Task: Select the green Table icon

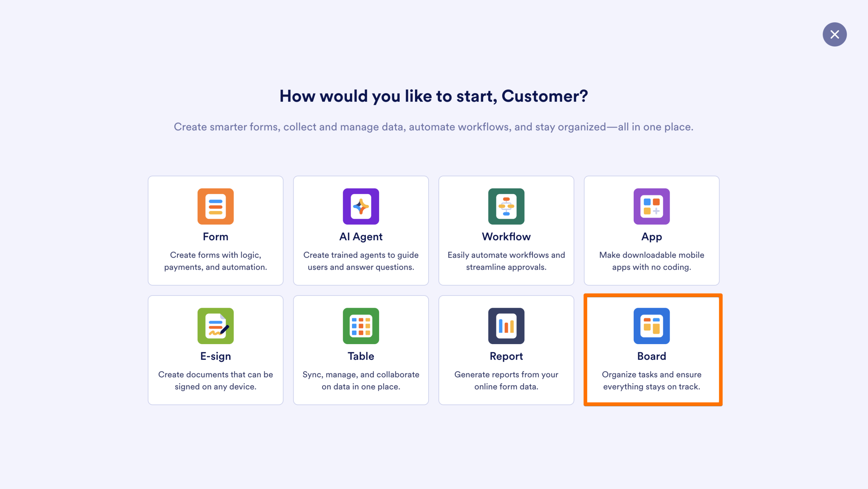Action: (x=361, y=326)
